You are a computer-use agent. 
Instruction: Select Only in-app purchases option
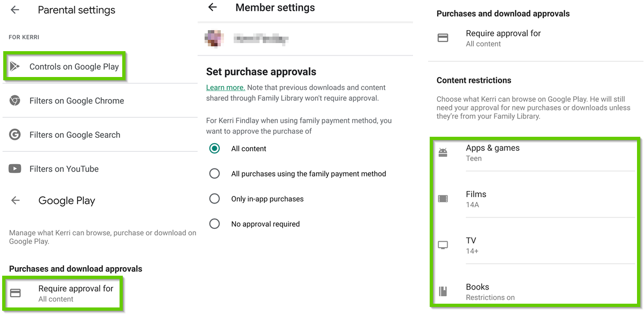click(x=214, y=199)
